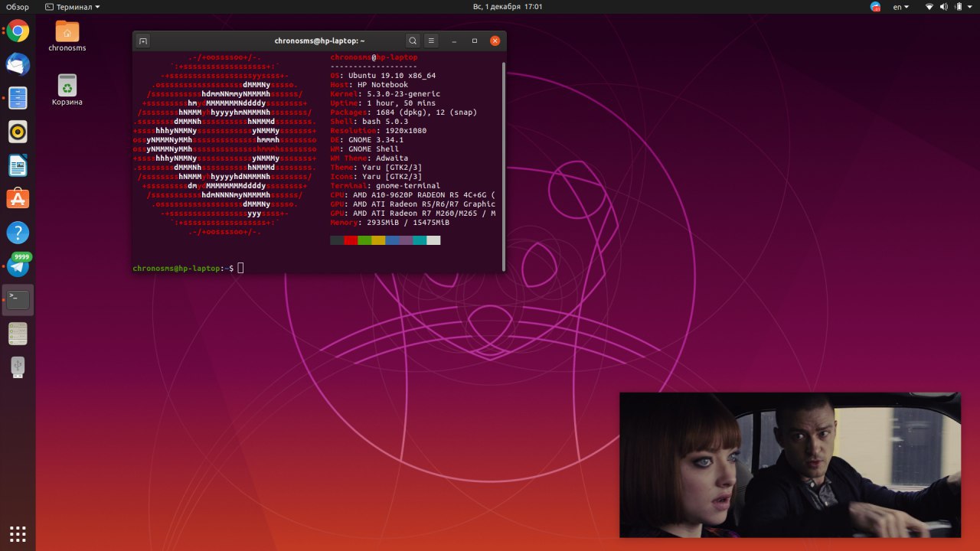Open the clock showing Вс, 1 декабря 17:01
Screen dimensions: 980x551
508,7
